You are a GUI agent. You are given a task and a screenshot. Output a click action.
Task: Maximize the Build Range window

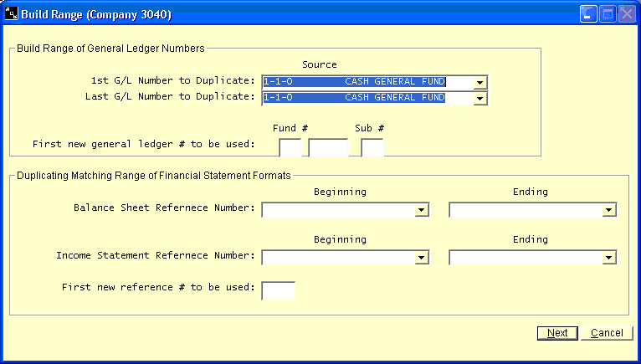608,14
